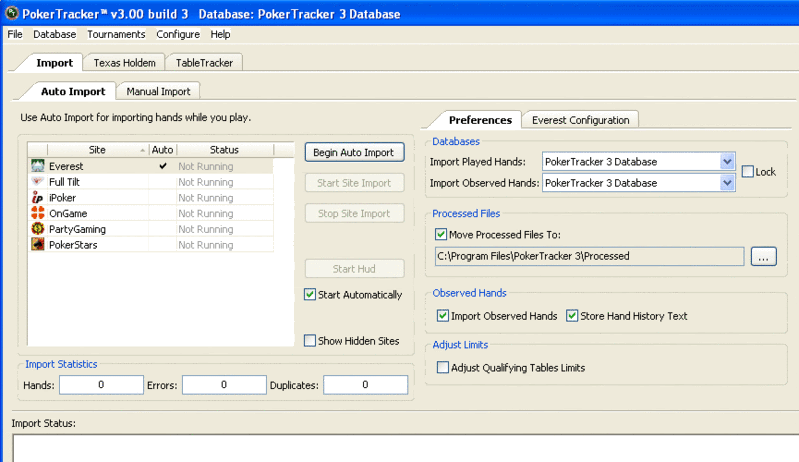Image resolution: width=799 pixels, height=462 pixels.
Task: Select the Full Tilt site row
Action: pos(151,182)
